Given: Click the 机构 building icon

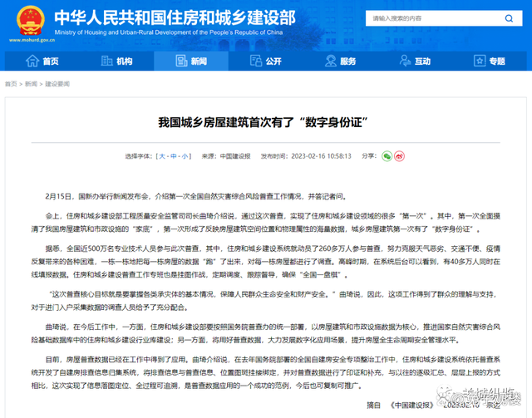Looking at the screenshot, I should (107, 61).
